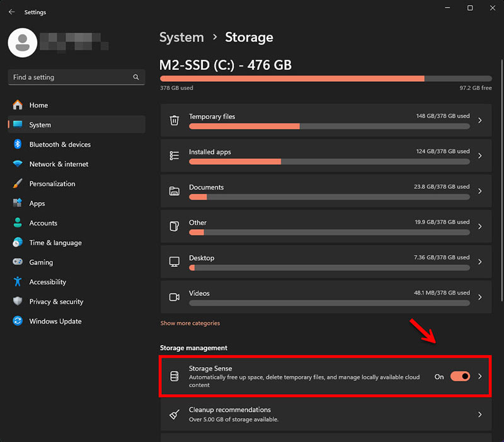Click '148 GB/378 GB used' text
Image resolution: width=504 pixels, height=442 pixels.
point(443,116)
